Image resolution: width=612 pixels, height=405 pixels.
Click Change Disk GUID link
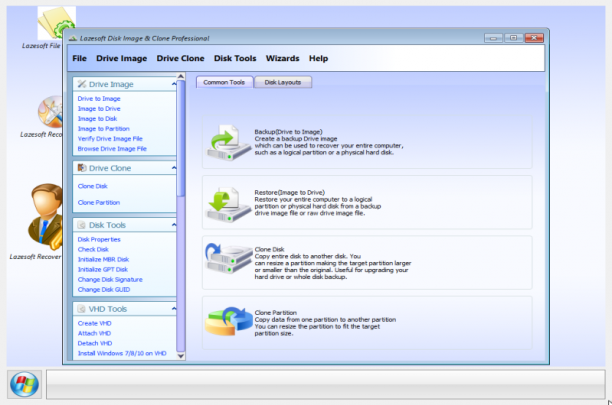pos(104,290)
